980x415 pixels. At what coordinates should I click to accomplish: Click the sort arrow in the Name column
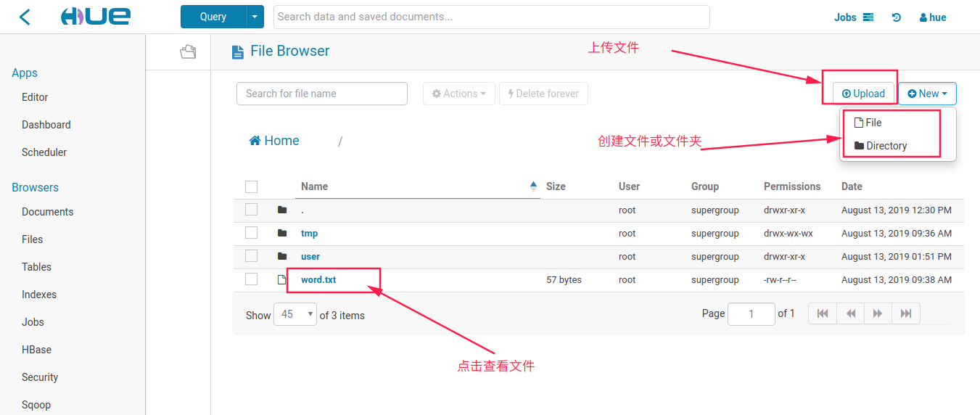tap(534, 186)
